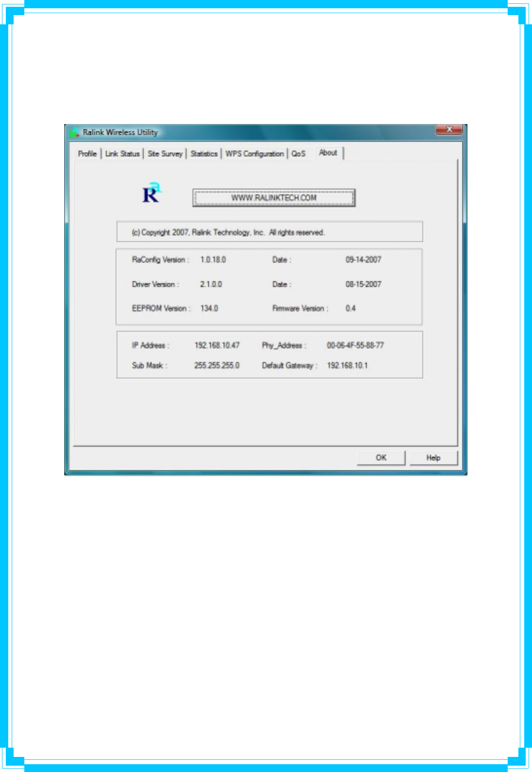The height and width of the screenshot is (772, 532).
Task: Click the 'Driver Version :' label
Action: (x=156, y=284)
